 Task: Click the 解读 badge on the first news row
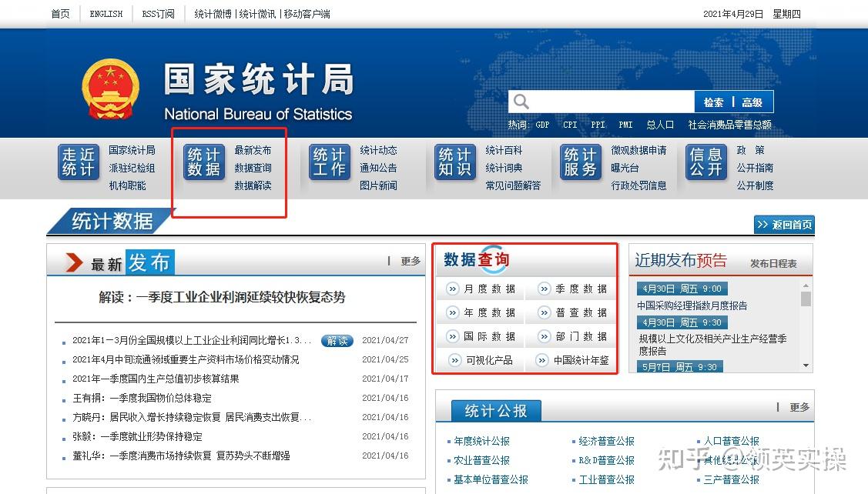[337, 341]
